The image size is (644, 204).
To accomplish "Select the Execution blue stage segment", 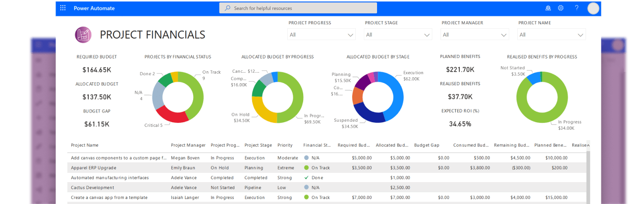I will tap(397, 97).
